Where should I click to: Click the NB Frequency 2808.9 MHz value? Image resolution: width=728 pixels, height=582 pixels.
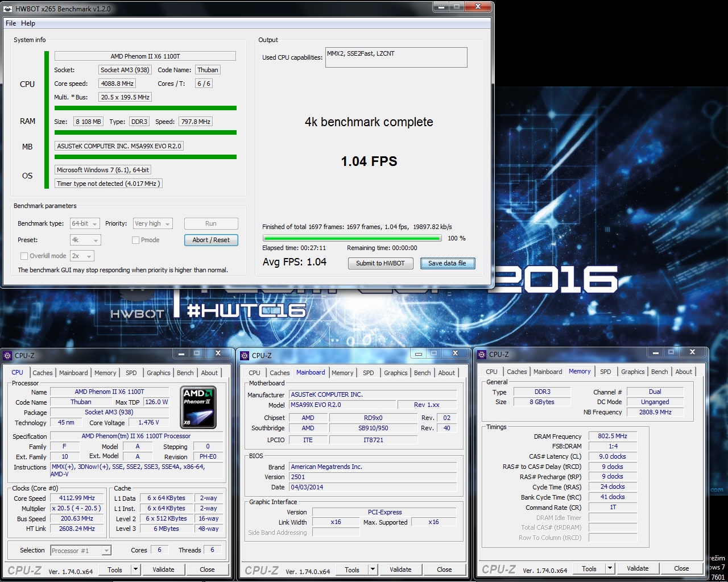(x=655, y=412)
